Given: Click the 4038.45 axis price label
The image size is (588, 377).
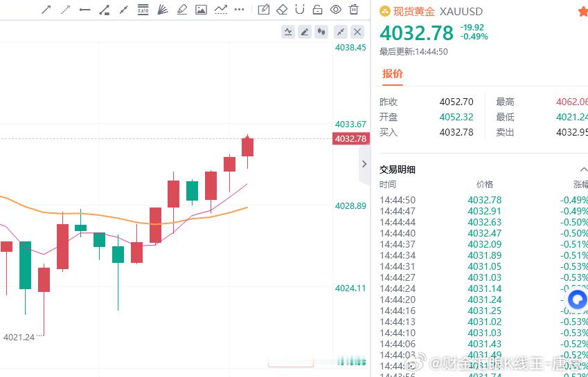Looking at the screenshot, I should coord(350,48).
